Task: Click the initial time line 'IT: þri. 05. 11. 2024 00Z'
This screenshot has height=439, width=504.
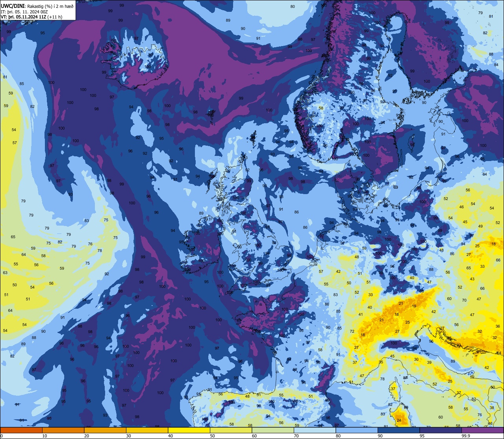Action: 24,11
